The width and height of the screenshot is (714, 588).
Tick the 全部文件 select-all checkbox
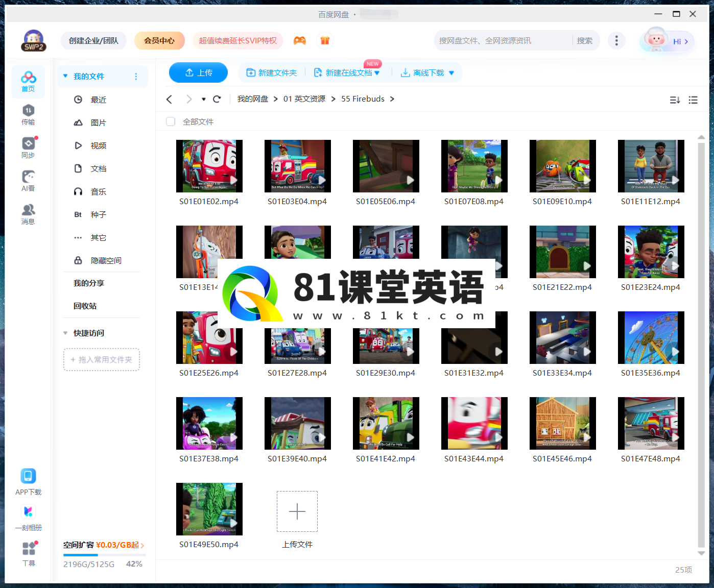(171, 121)
